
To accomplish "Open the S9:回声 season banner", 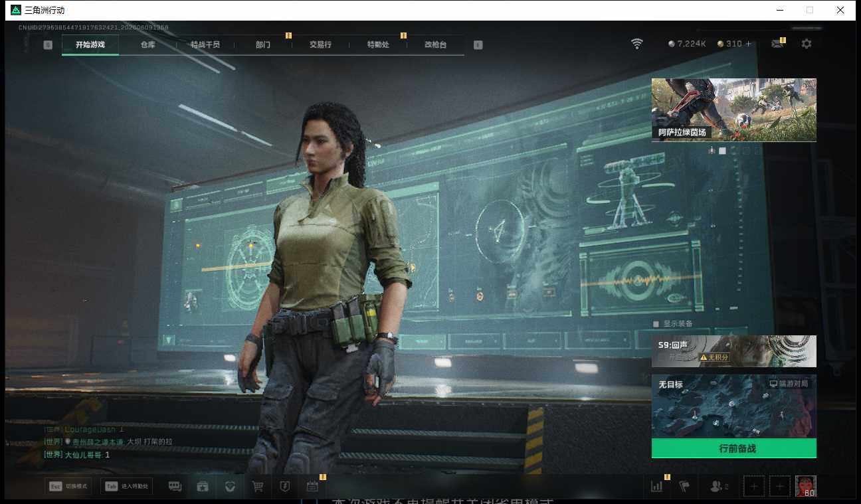I will pos(734,351).
